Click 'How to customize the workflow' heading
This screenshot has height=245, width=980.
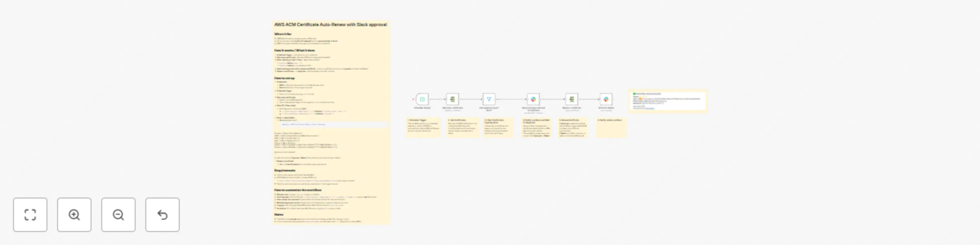[298, 190]
